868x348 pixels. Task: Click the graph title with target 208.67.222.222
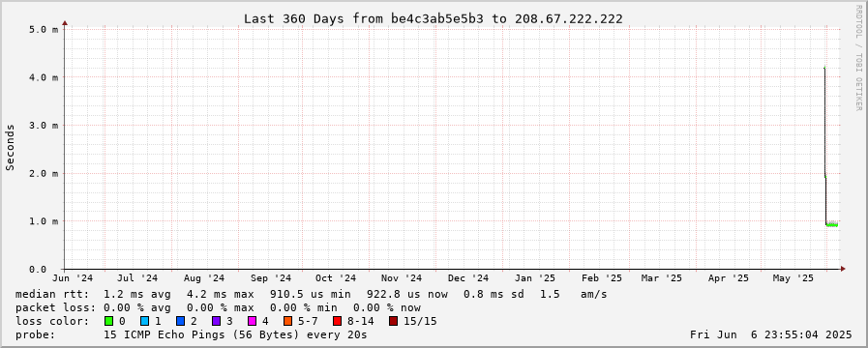(434, 18)
